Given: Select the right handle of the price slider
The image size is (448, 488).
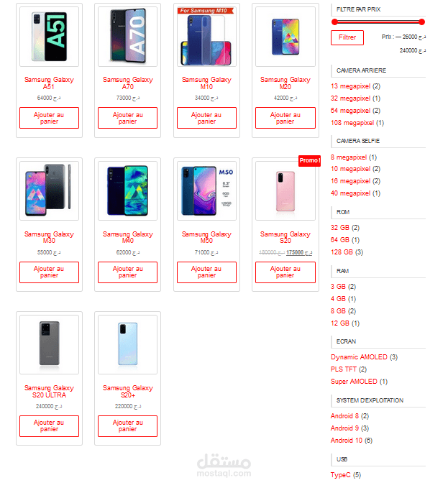Looking at the screenshot, I should point(422,22).
